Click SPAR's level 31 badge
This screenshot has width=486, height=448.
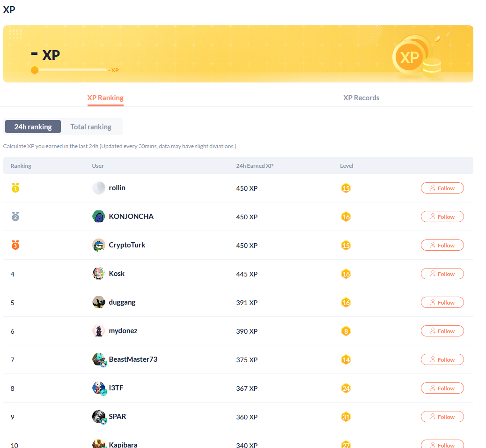pyautogui.click(x=346, y=417)
